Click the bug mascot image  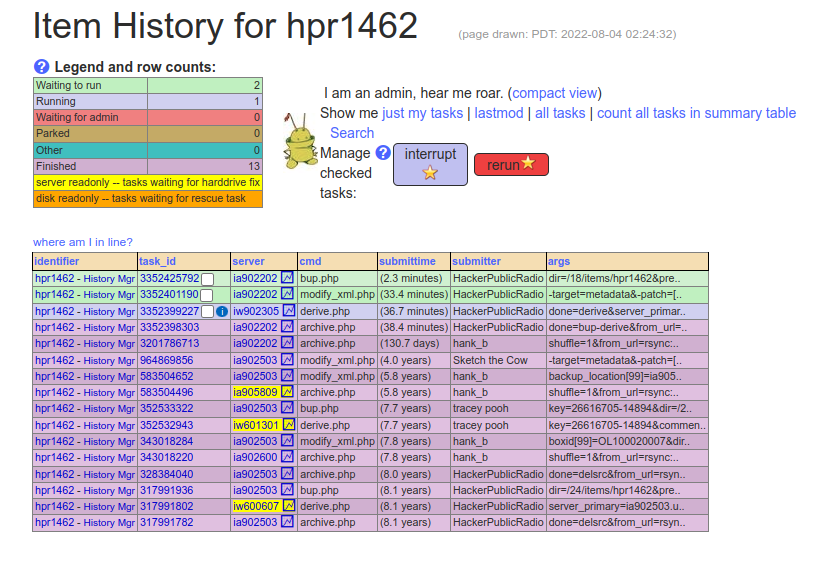300,141
